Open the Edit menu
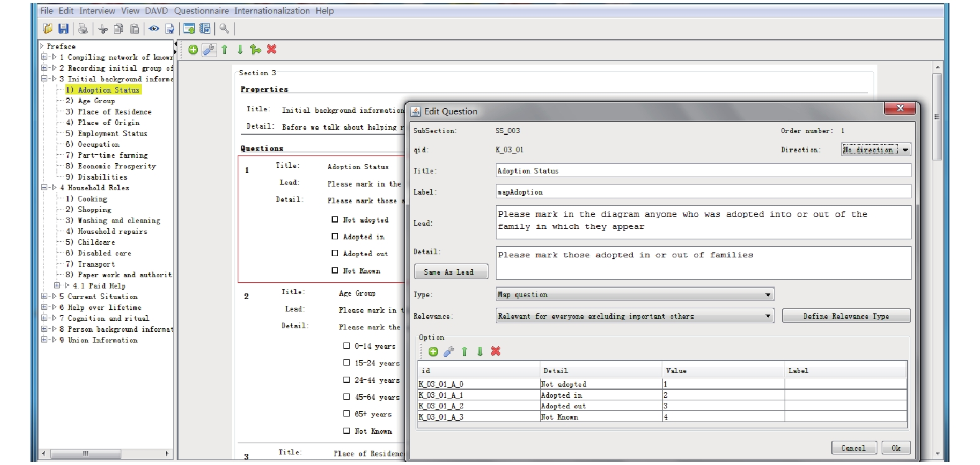The image size is (980, 465). [66, 11]
